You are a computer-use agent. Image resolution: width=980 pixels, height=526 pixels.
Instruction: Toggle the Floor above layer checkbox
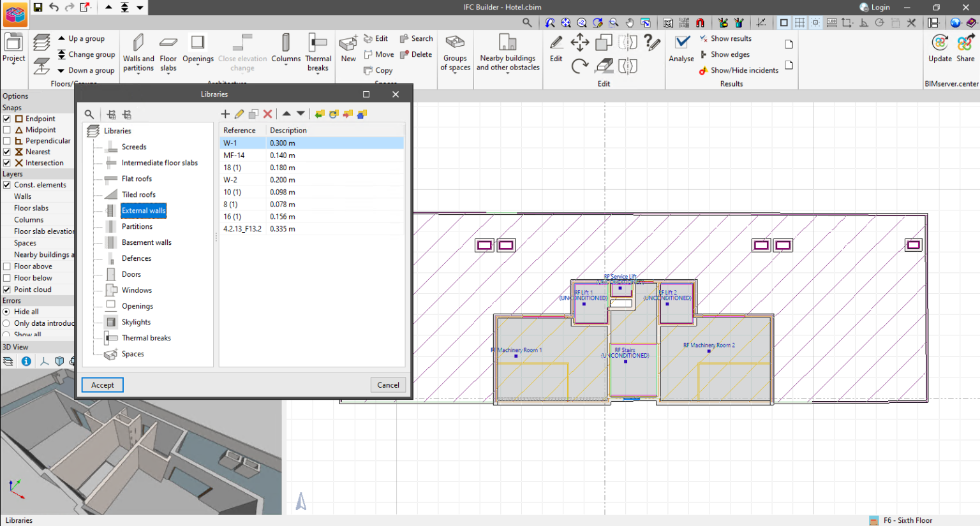pos(7,267)
